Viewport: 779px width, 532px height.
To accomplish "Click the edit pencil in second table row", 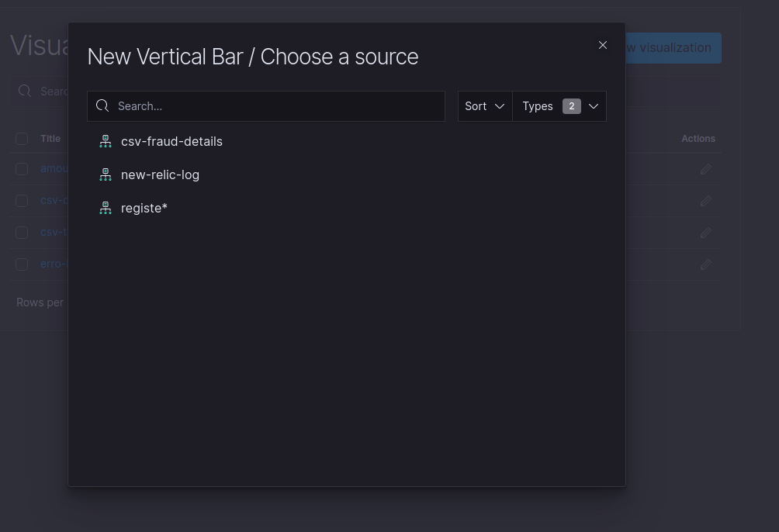I will (706, 201).
